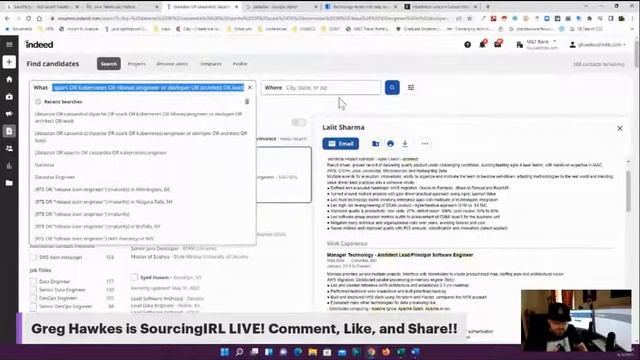
Task: Bookmark this page with the star icon
Action: tap(470, 18)
